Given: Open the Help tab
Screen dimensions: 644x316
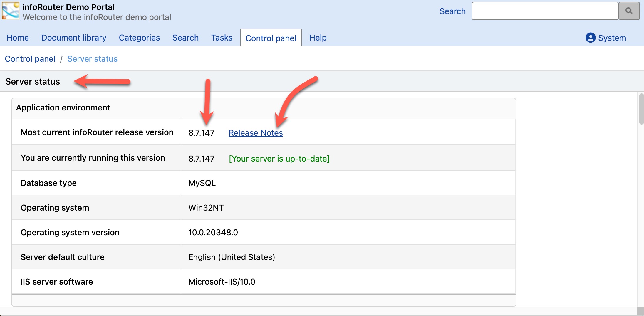Looking at the screenshot, I should [x=318, y=38].
